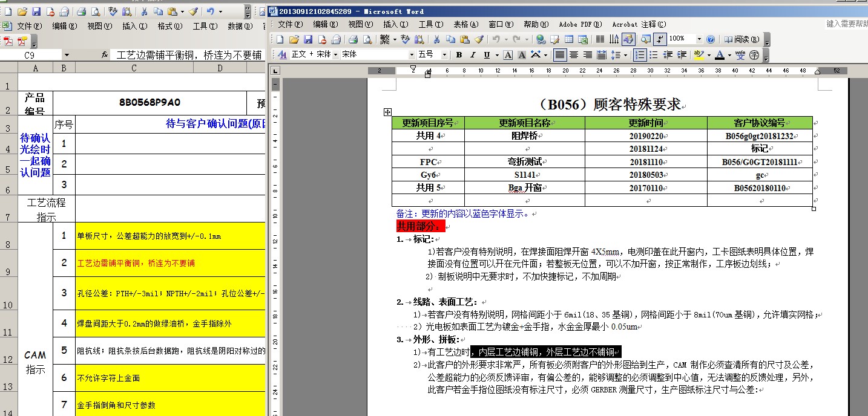Click Enclosed Character 字 icon in Word

click(x=754, y=55)
